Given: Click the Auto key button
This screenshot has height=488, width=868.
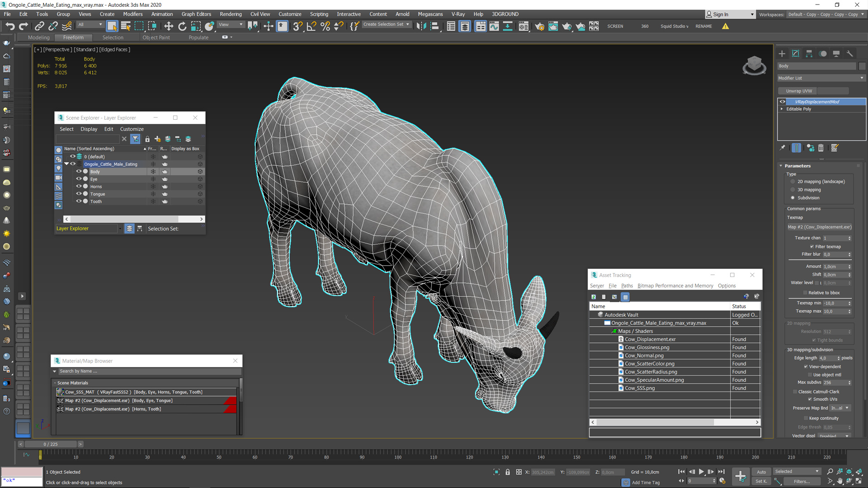Looking at the screenshot, I should (x=761, y=472).
